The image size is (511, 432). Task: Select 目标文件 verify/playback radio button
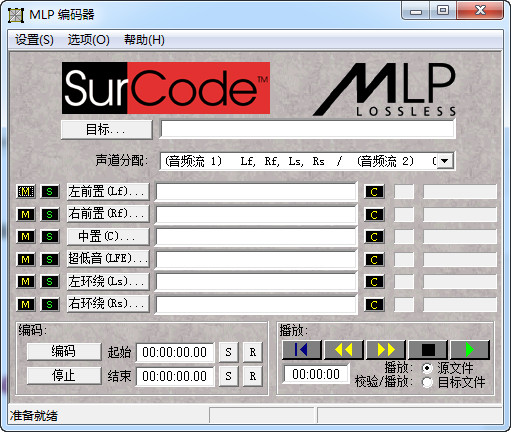pyautogui.click(x=427, y=382)
